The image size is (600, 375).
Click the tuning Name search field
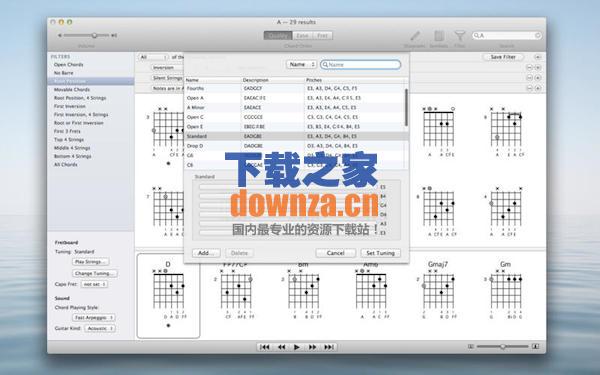(361, 65)
